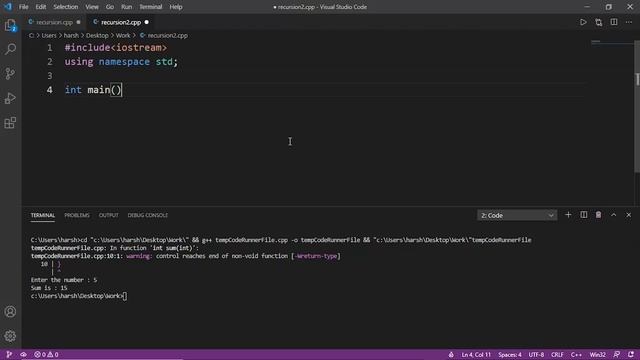Open changes compare icon in editor toolbar
The height and width of the screenshot is (360, 640).
click(x=598, y=22)
